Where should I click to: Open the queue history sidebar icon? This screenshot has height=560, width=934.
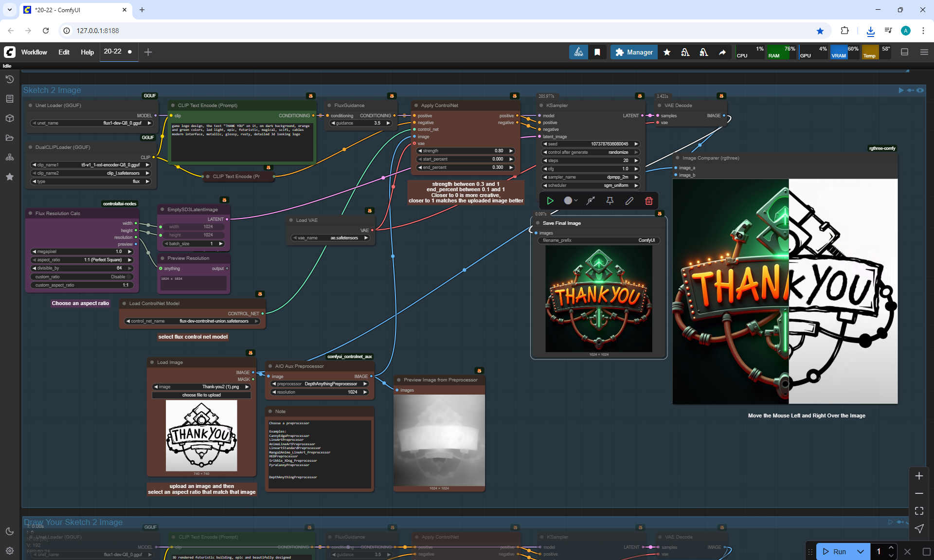point(10,79)
